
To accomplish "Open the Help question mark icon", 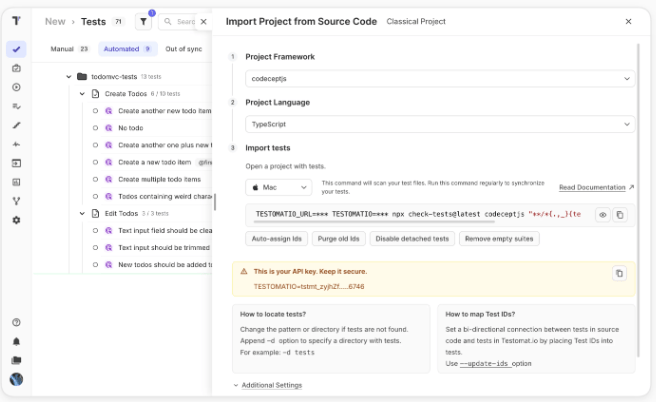I will [x=16, y=323].
